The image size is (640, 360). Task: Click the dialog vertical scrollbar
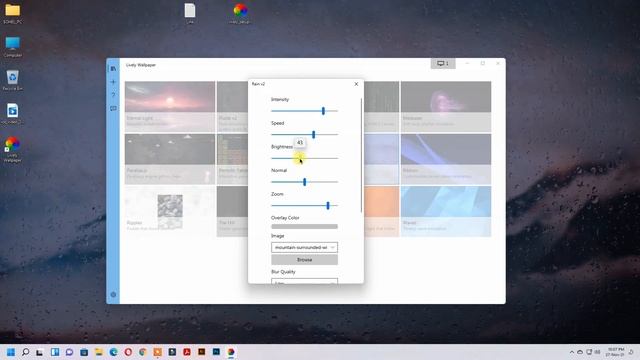coord(361,155)
